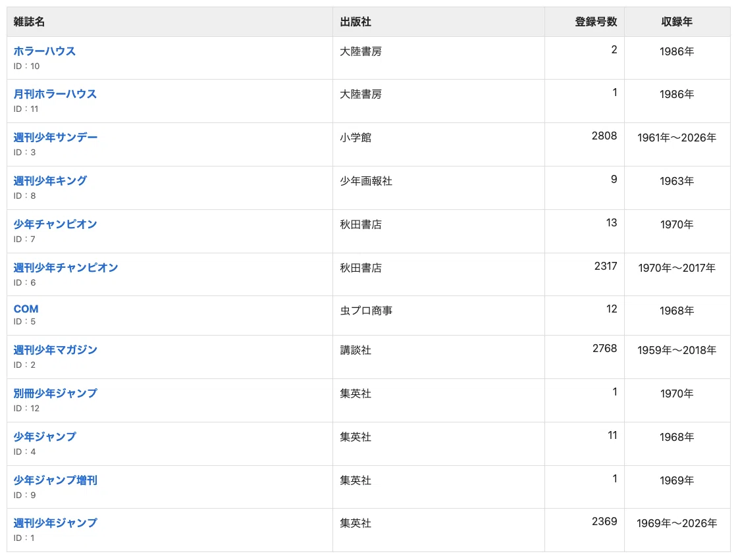Select the issue count 2808
Image resolution: width=738 pixels, height=560 pixels.
click(x=604, y=136)
